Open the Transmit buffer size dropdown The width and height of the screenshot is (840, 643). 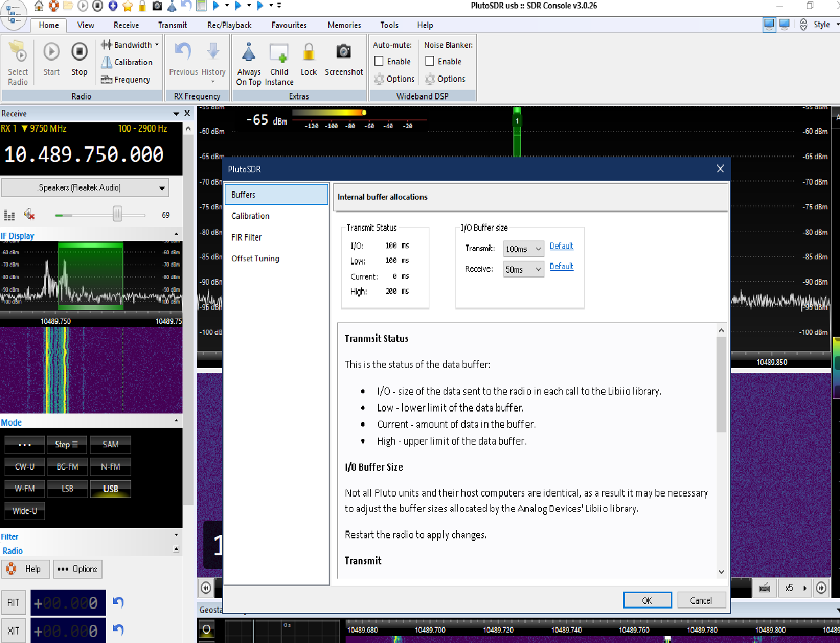point(524,249)
